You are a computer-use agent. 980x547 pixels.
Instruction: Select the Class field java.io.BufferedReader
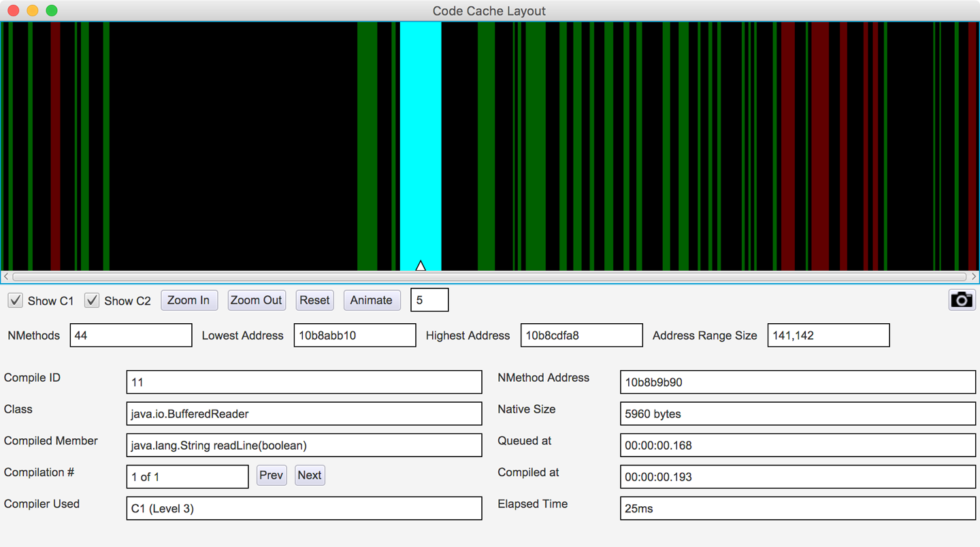[x=304, y=414]
